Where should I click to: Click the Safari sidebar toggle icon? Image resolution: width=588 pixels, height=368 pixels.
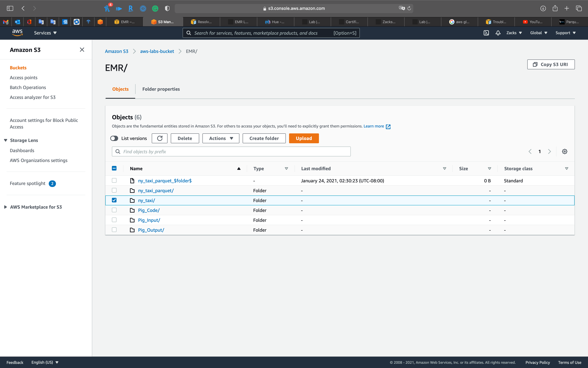[x=10, y=8]
